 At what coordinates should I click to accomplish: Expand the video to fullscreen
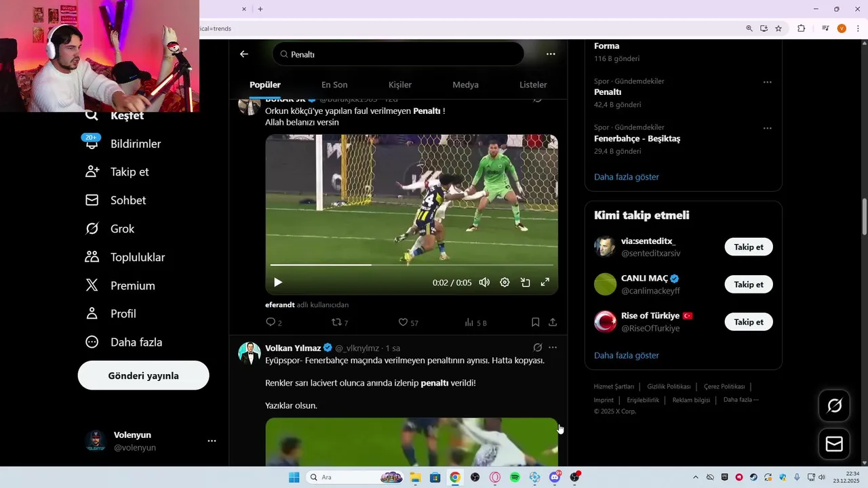click(x=545, y=283)
